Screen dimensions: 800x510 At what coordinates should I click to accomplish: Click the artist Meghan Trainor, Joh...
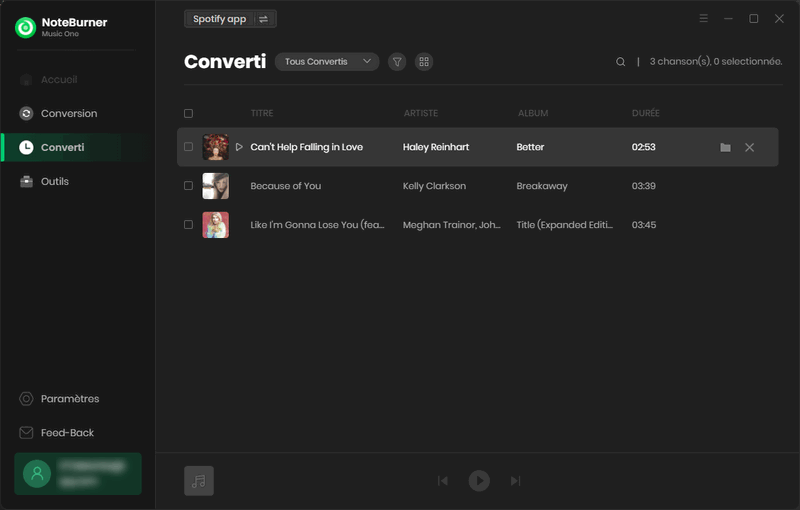pyautogui.click(x=452, y=225)
